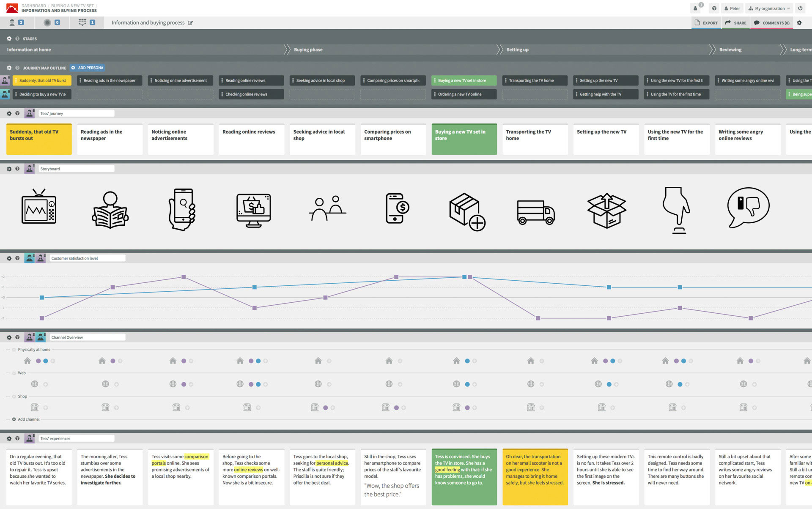Toggle the persona avatar on Storyboard lane
812x509 pixels.
[x=30, y=169]
